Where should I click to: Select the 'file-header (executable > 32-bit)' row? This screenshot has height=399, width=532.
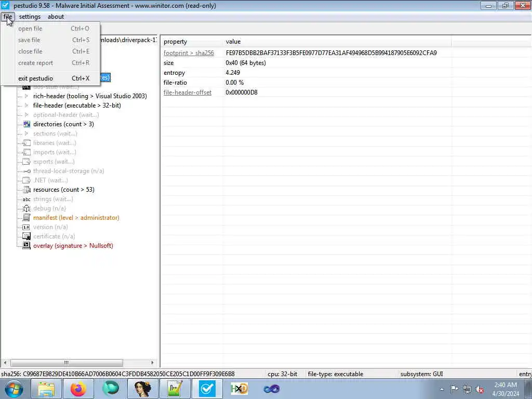click(77, 105)
